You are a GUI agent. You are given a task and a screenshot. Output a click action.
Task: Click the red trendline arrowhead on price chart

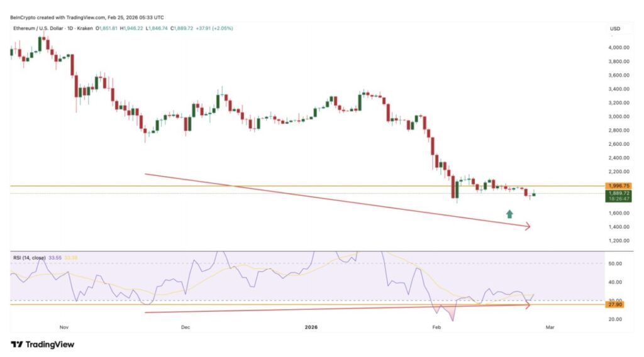527,226
